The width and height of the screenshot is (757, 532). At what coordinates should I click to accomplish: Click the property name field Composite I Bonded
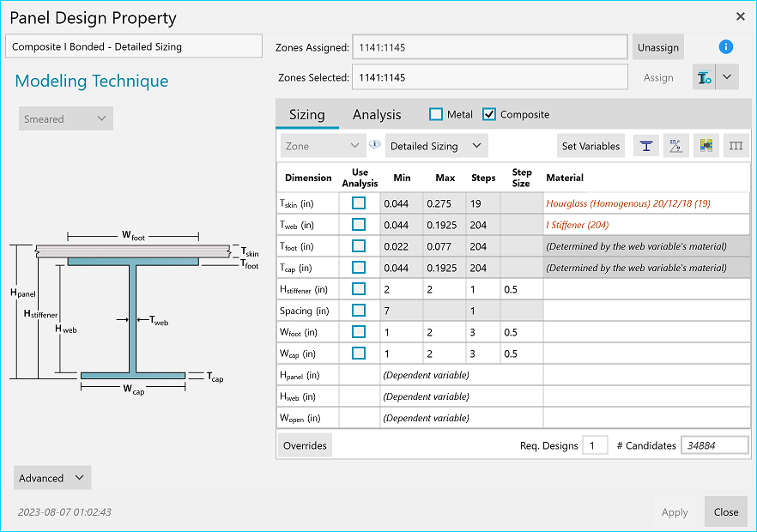[134, 46]
